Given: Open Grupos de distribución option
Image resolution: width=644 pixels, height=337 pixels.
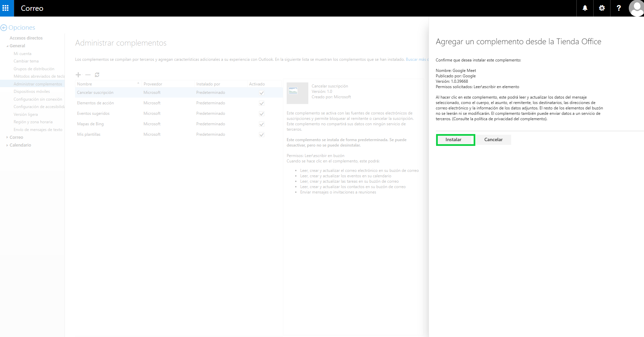Looking at the screenshot, I should coord(34,69).
